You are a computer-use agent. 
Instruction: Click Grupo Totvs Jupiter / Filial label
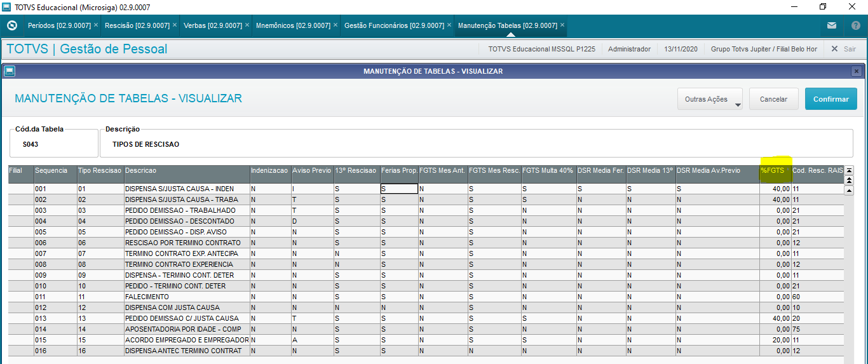click(764, 49)
